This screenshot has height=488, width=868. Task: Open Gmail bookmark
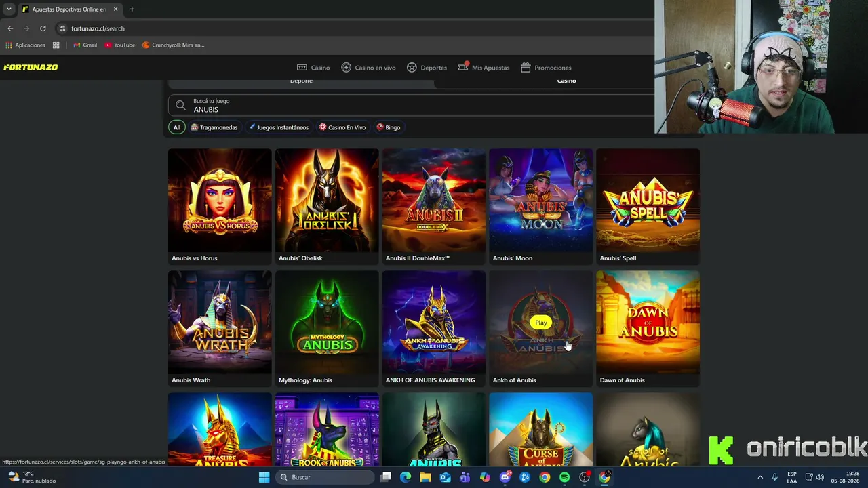(x=85, y=45)
